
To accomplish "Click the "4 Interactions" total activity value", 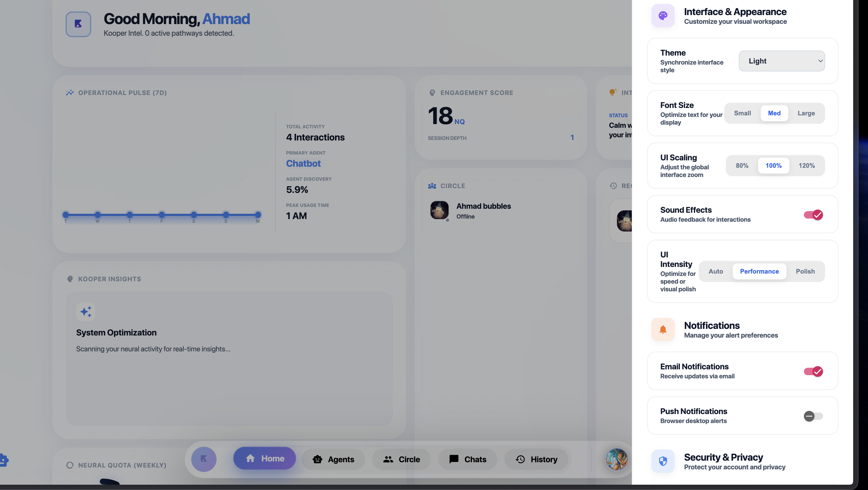I will coord(315,137).
